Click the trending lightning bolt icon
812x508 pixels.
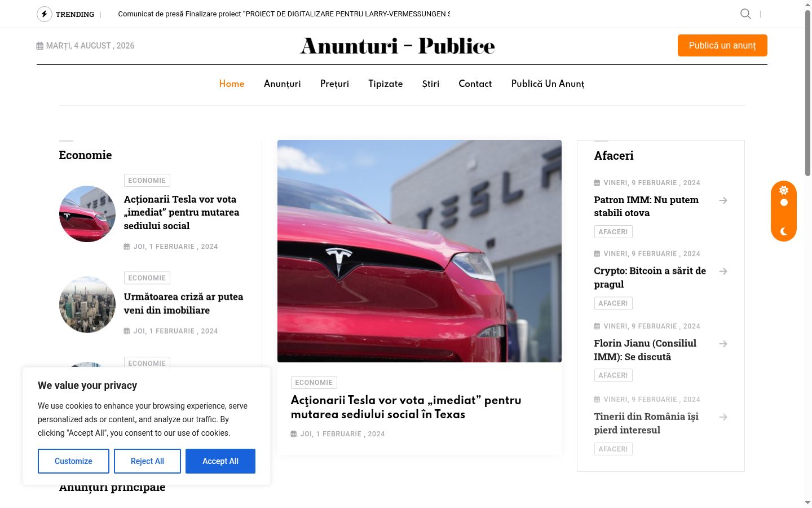pos(45,14)
